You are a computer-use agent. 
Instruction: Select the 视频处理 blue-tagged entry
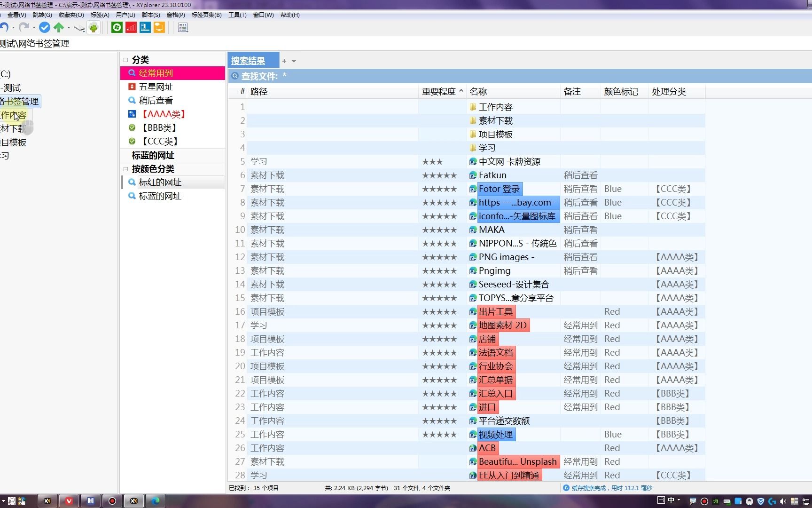pyautogui.click(x=496, y=435)
